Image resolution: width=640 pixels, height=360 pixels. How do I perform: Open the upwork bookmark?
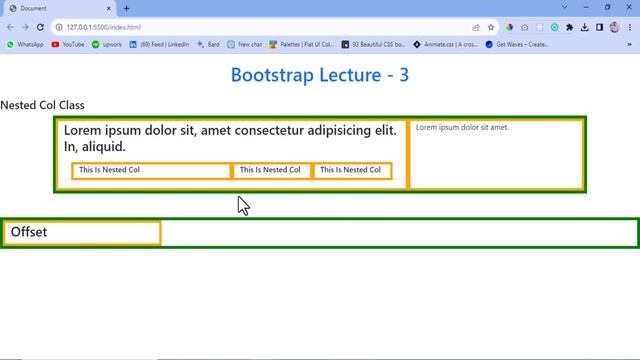tap(107, 44)
